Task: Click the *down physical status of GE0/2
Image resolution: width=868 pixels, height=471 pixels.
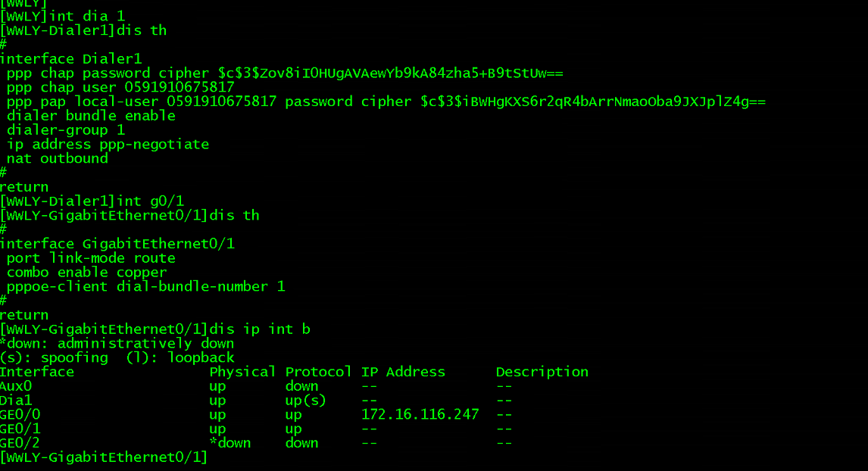Action: tap(229, 443)
